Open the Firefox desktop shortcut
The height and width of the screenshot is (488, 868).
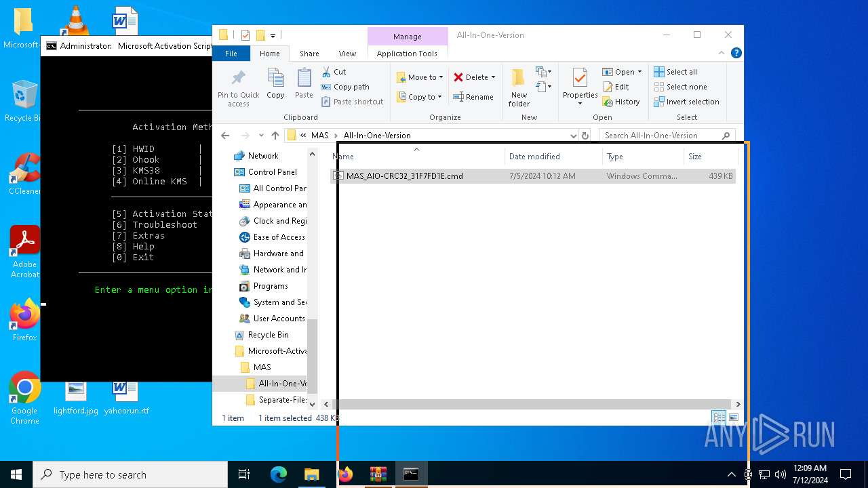tap(24, 320)
